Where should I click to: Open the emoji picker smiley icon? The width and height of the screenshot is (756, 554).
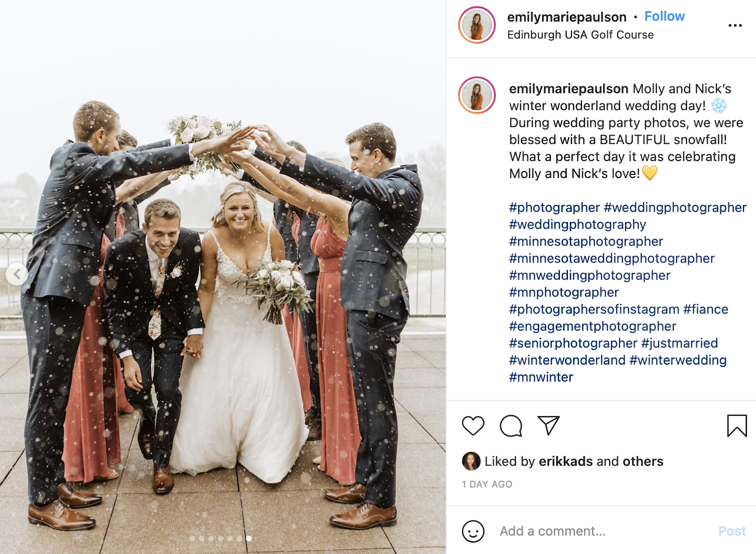pyautogui.click(x=473, y=531)
